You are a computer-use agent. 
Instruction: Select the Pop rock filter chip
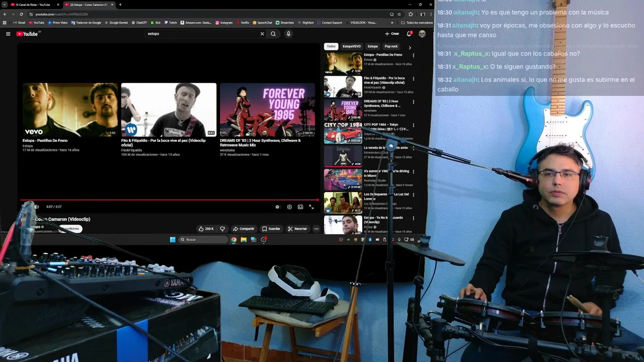pyautogui.click(x=391, y=46)
